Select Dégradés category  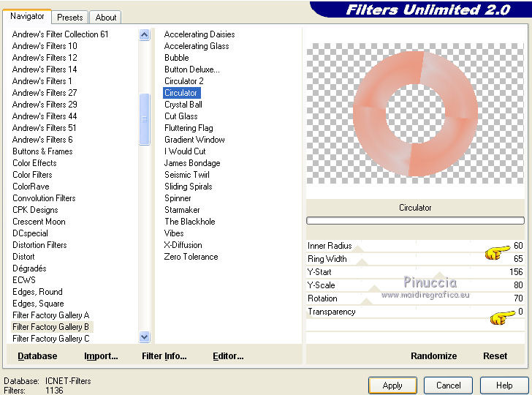pyautogui.click(x=29, y=268)
